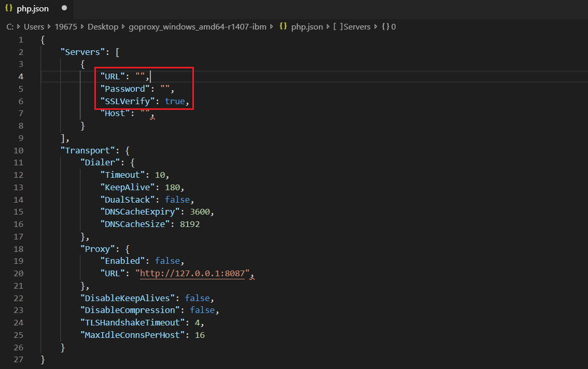588x369 pixels.
Task: Click the object braces icon before 0 in breadcrumbs
Action: tap(385, 26)
